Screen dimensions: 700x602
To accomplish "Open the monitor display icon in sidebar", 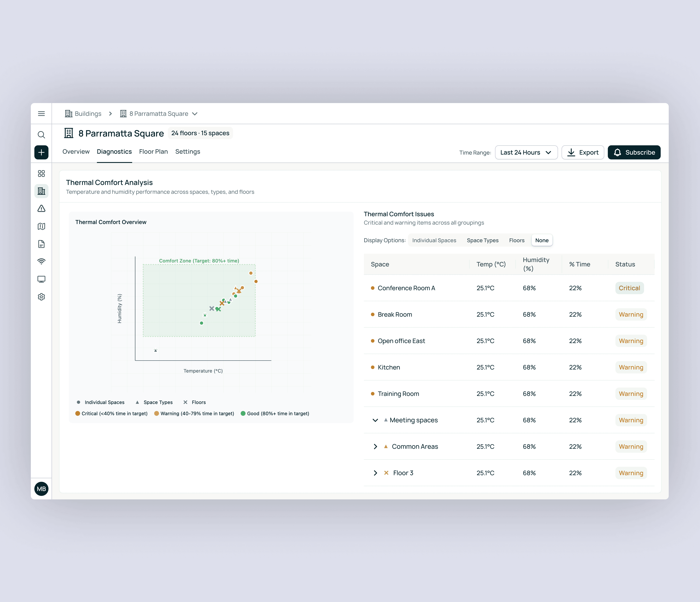I will pyautogui.click(x=41, y=279).
